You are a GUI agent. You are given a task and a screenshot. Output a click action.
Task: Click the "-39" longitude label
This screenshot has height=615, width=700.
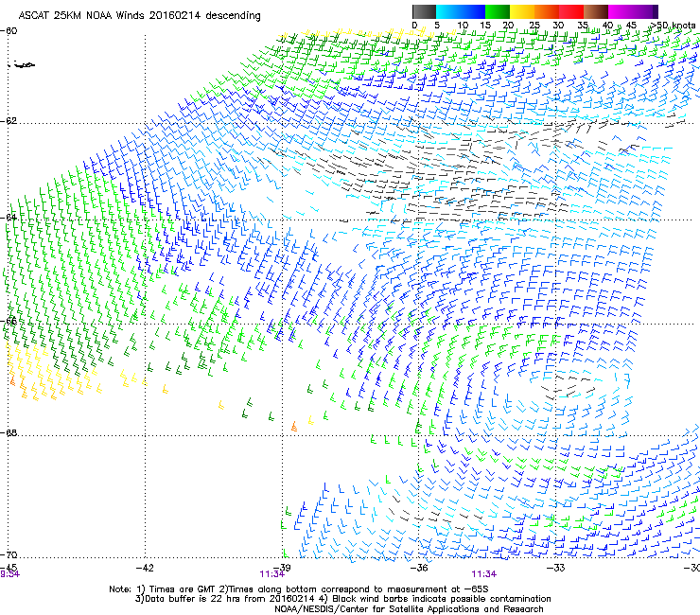282,568
